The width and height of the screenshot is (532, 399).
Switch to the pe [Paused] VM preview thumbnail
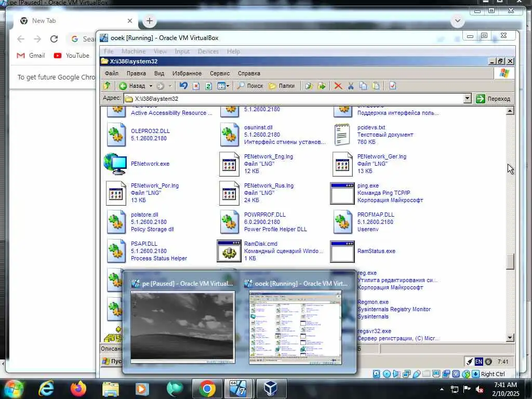click(182, 327)
